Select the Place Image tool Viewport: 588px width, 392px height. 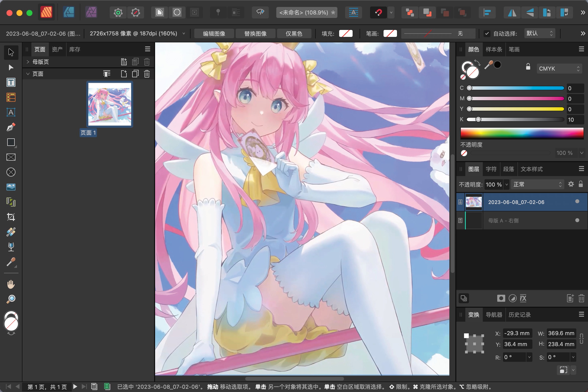coord(11,187)
